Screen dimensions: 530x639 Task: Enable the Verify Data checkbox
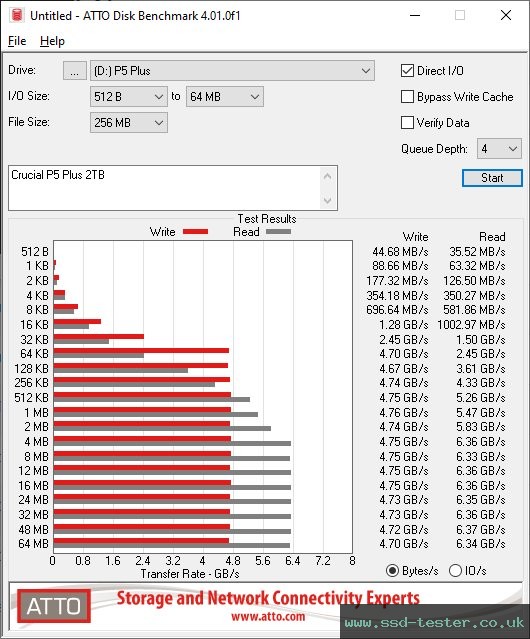pyautogui.click(x=407, y=123)
